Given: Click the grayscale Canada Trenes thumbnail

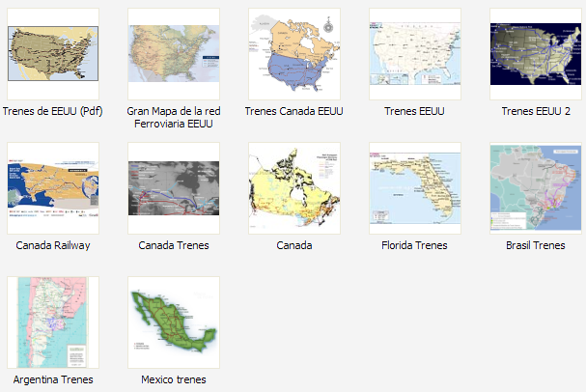Looking at the screenshot, I should click(x=174, y=188).
